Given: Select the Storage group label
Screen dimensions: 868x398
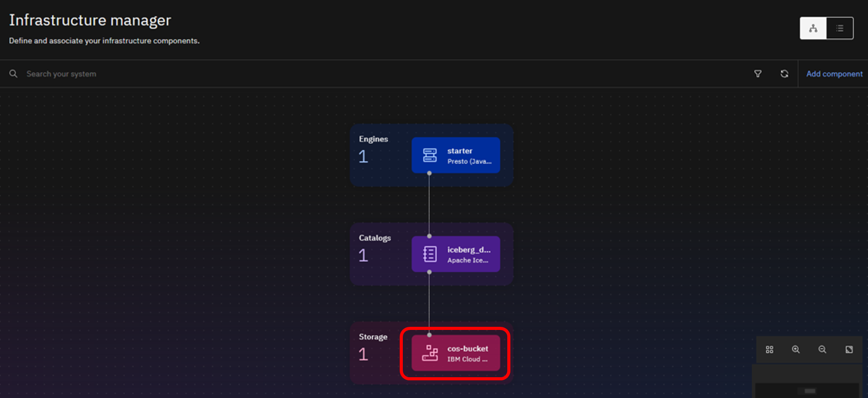Looking at the screenshot, I should (373, 337).
